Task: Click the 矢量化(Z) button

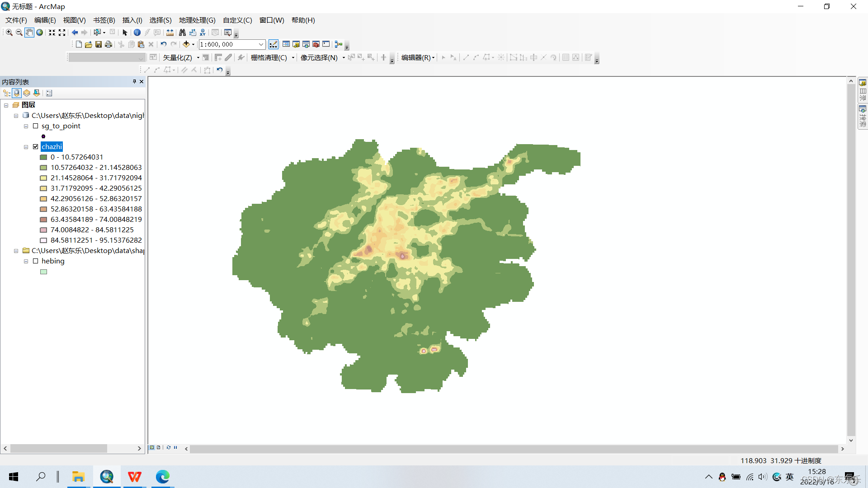Action: 178,57
